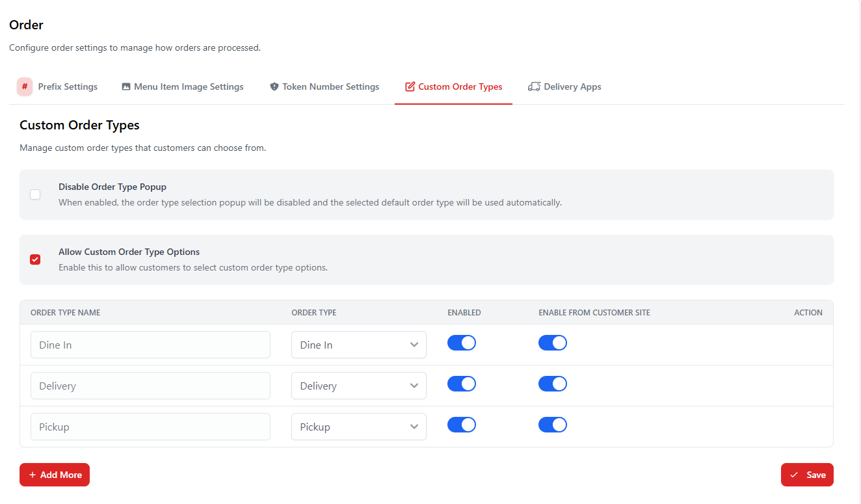
Task: Open the Pickup order type dropdown
Action: (358, 427)
